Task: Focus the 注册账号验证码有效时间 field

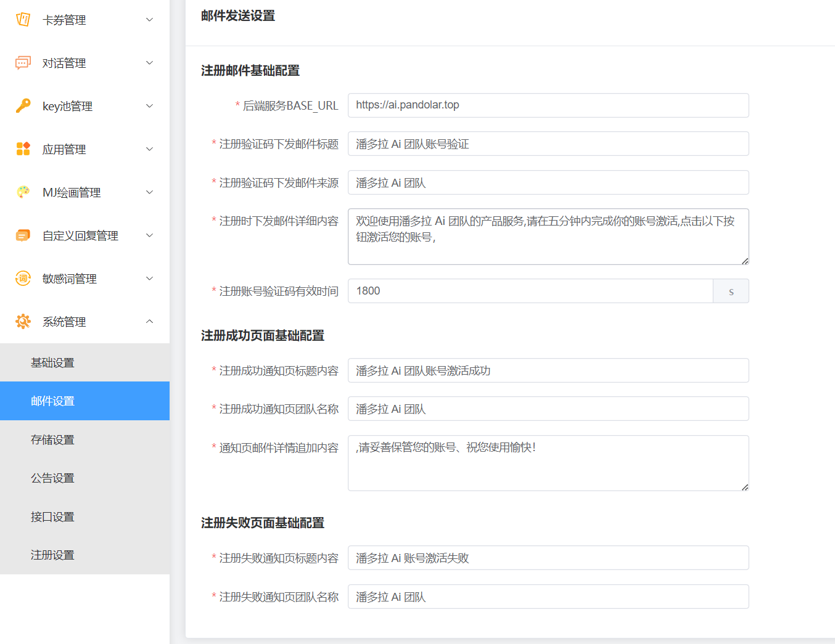Action: 530,291
